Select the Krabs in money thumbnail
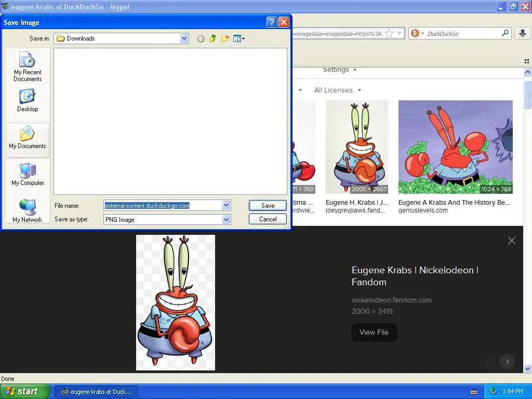Screen dimensions: 532x399 [x=455, y=147]
